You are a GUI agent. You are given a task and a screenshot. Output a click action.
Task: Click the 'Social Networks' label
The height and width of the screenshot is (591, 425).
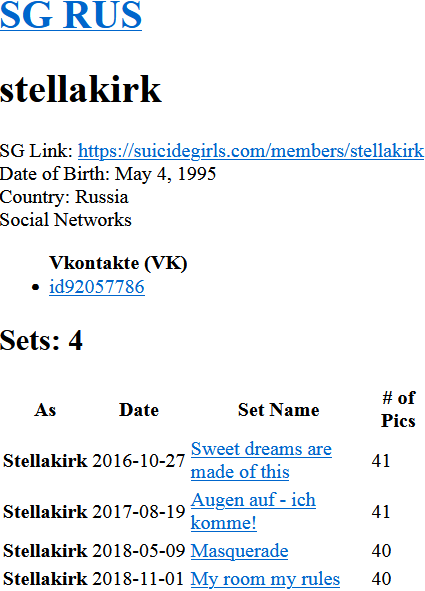click(x=66, y=220)
